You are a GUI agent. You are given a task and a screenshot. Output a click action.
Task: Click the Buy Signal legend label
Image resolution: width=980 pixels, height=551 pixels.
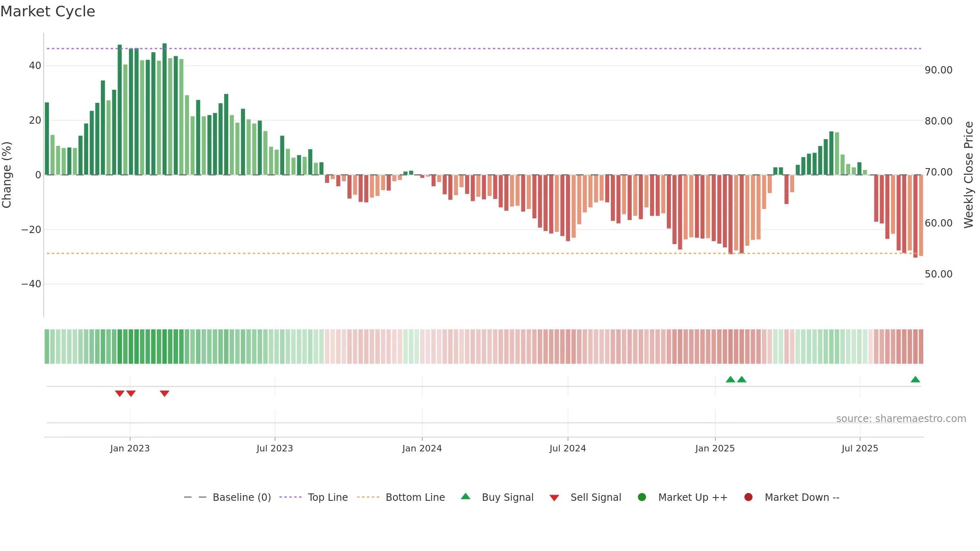tap(508, 497)
